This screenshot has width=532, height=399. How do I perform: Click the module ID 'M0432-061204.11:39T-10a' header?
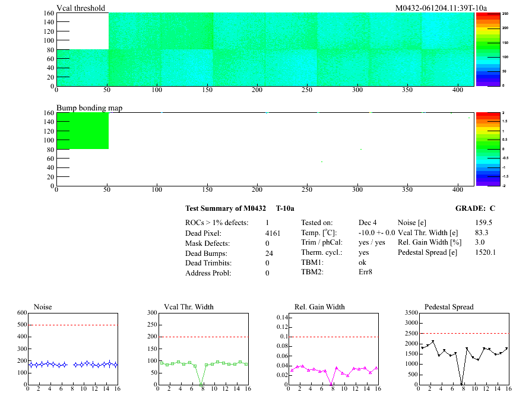[x=441, y=8]
